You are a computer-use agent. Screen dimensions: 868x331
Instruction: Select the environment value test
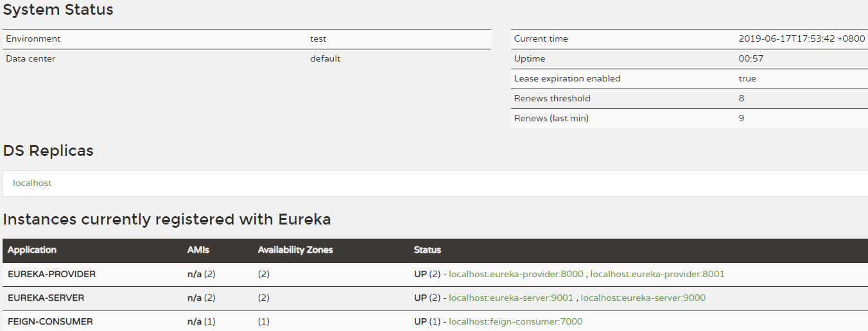point(318,39)
